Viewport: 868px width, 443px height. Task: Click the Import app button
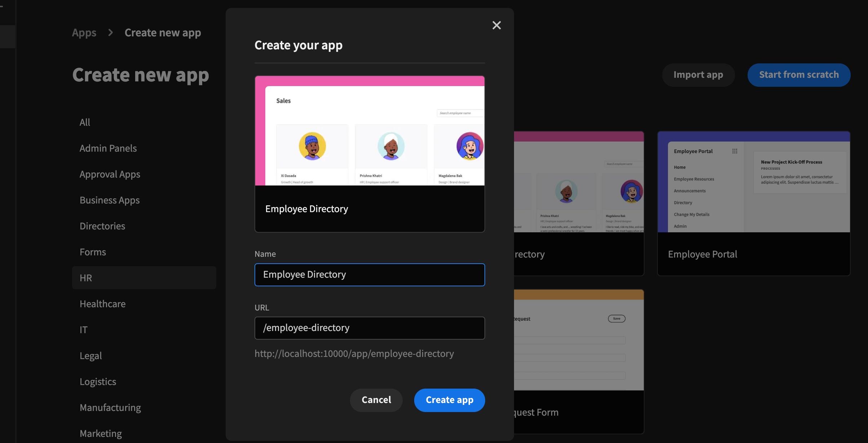pos(698,75)
